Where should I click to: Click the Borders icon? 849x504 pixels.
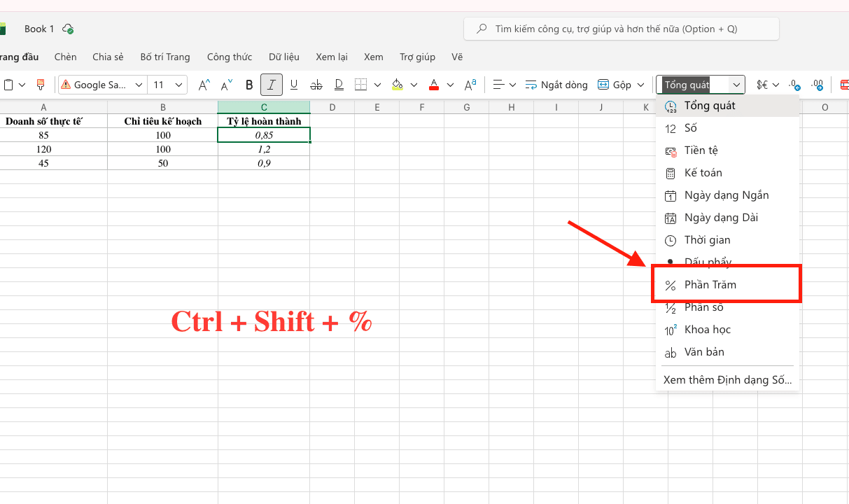pos(361,85)
